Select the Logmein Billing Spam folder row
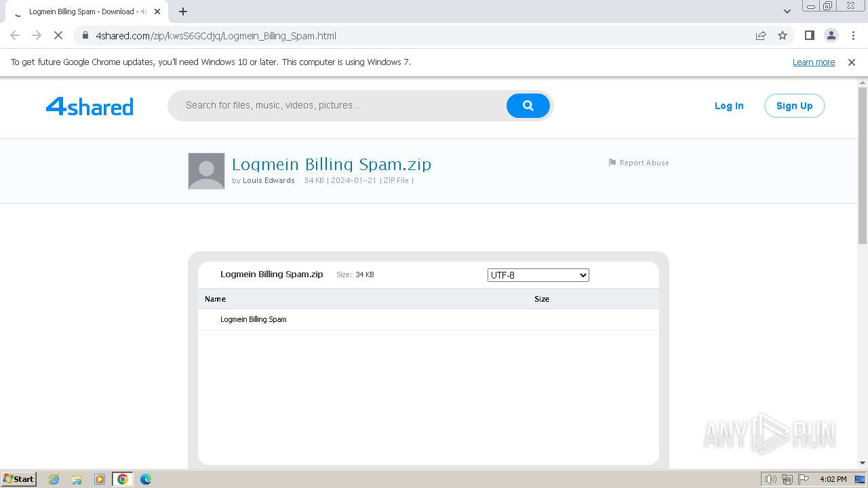 click(429, 319)
